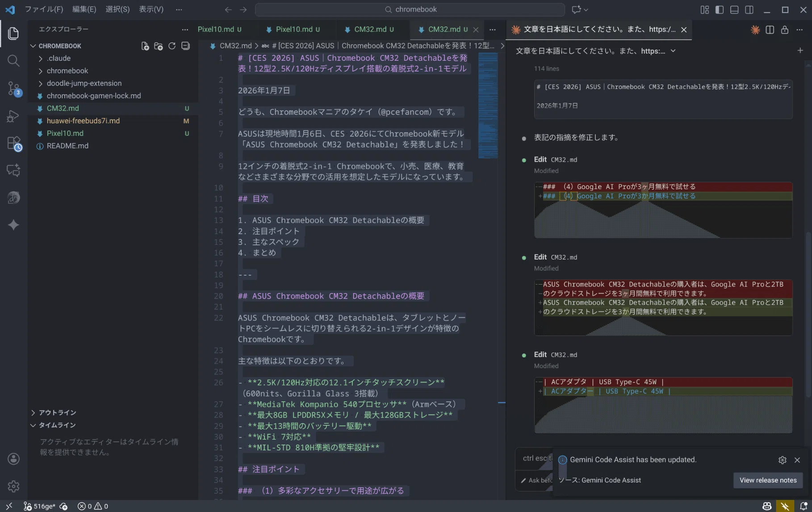Open the ファイル(F) menu
Viewport: 812px width, 512px height.
(x=44, y=9)
